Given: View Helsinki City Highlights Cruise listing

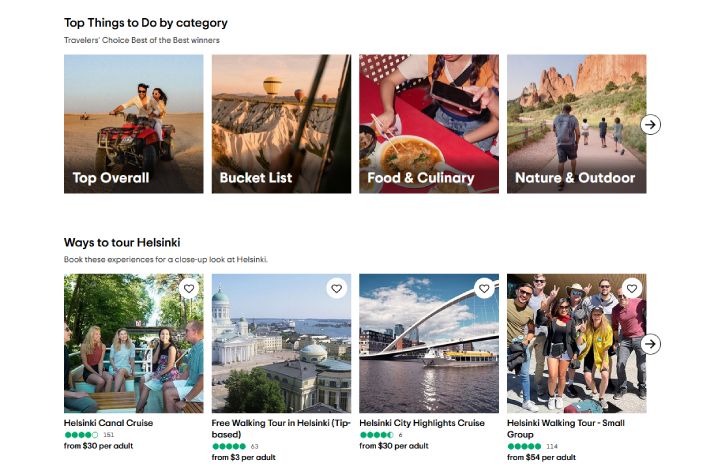Looking at the screenshot, I should coord(422,423).
